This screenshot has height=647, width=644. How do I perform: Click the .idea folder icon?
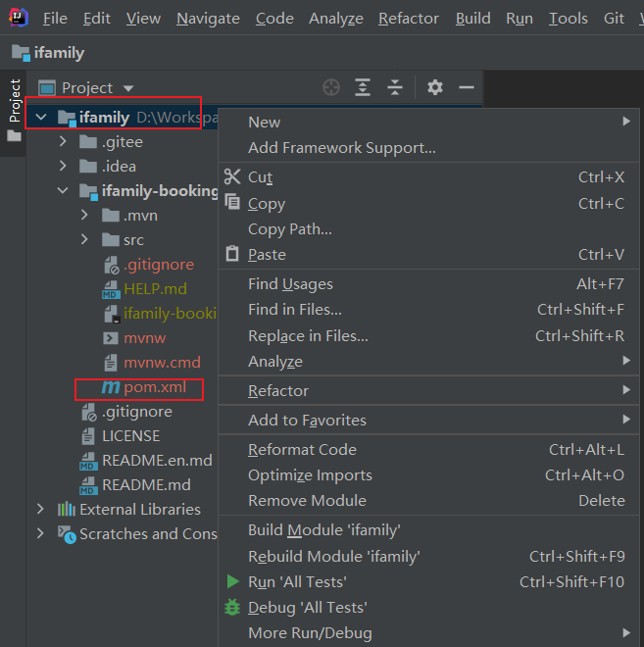pyautogui.click(x=88, y=166)
